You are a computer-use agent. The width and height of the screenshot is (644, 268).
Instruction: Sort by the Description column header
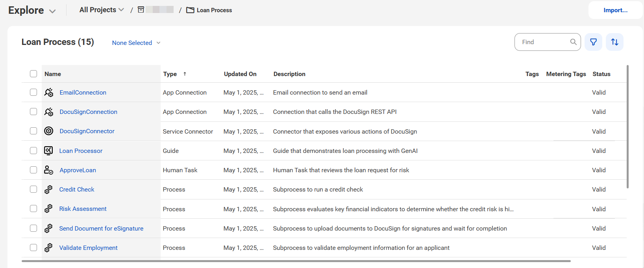pos(289,74)
